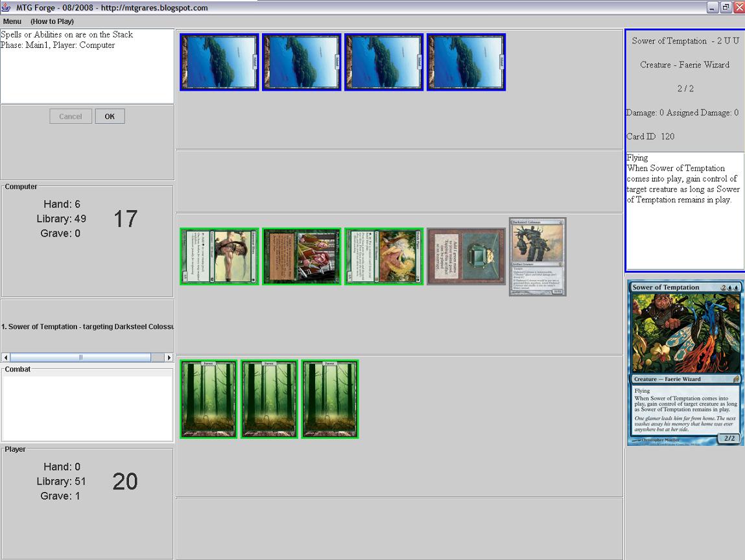Select the Sower of Temptation stack entry

point(88,327)
